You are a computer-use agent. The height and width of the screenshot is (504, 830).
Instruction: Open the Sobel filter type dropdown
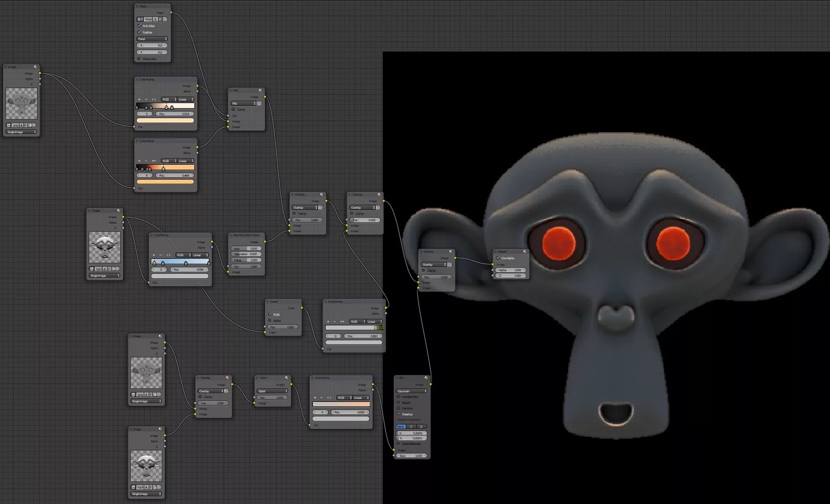(x=272, y=391)
